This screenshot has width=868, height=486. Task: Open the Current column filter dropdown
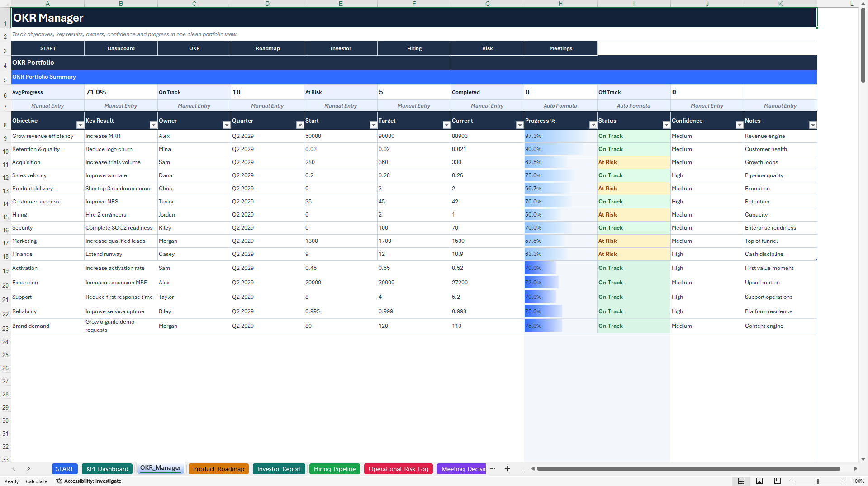click(x=520, y=125)
